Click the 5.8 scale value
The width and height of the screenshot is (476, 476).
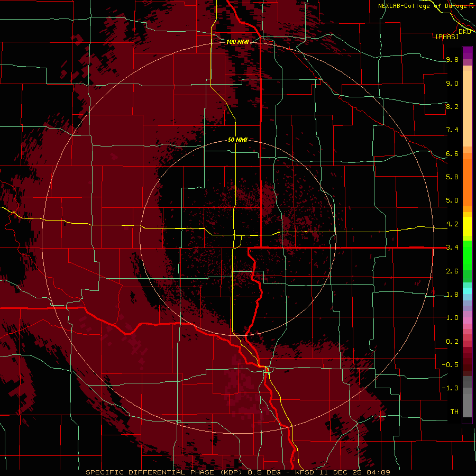(452, 177)
